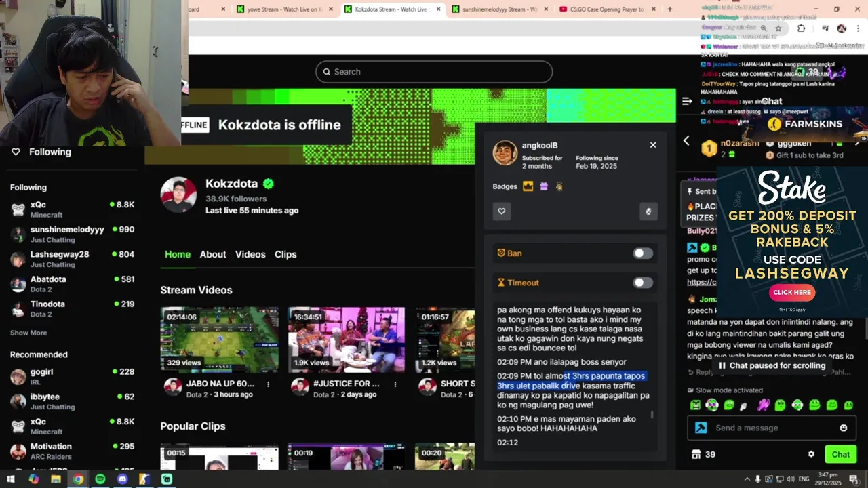Viewport: 868px width, 488px height.
Task: Click the heart icon in angkoolB's user card
Action: 502,211
